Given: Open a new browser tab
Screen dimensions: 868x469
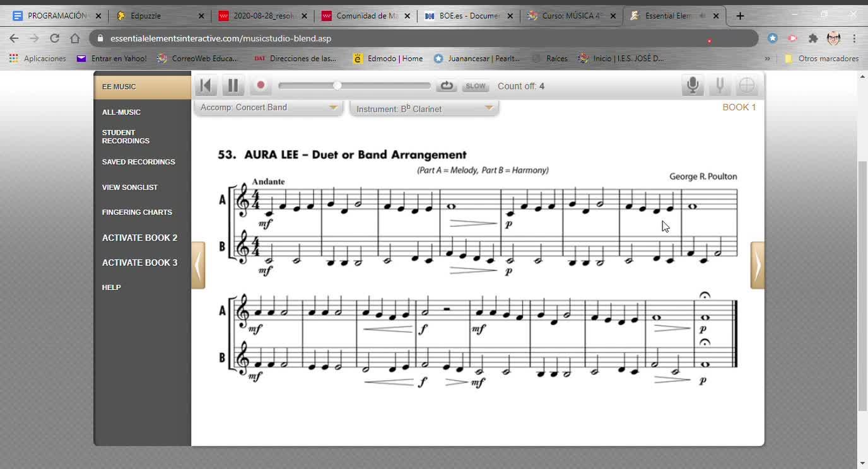Looking at the screenshot, I should 740,16.
